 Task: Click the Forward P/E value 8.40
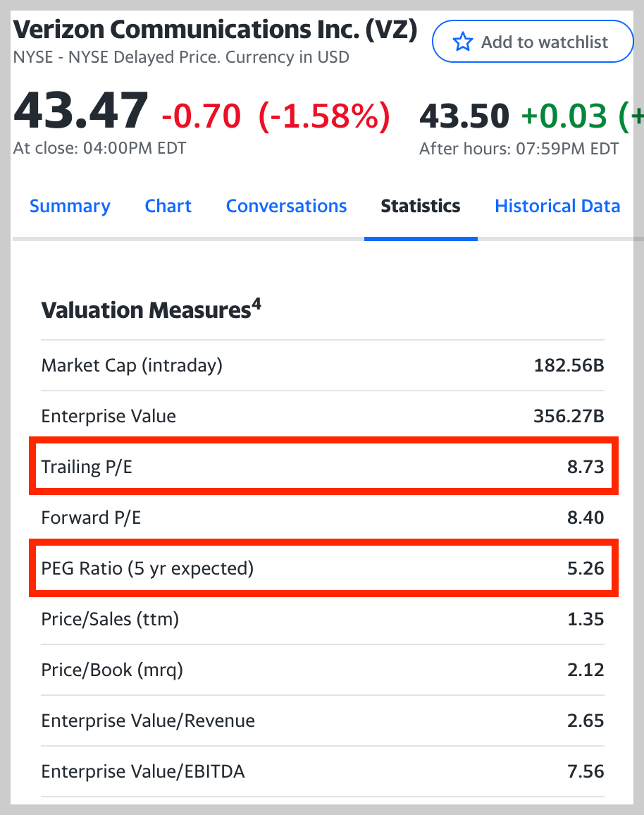coord(586,517)
